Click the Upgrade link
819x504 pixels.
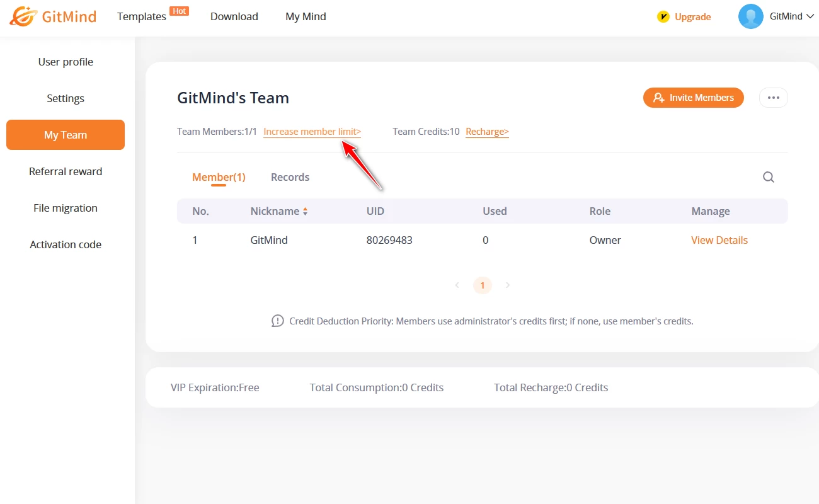point(693,17)
